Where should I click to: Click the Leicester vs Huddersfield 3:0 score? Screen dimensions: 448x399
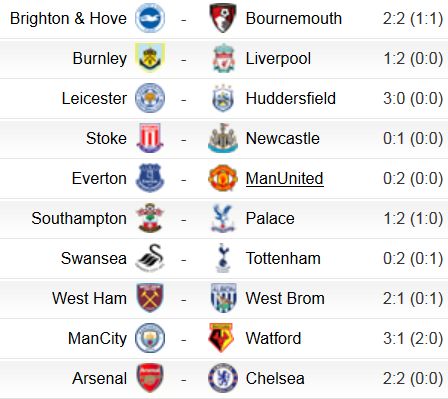click(413, 98)
